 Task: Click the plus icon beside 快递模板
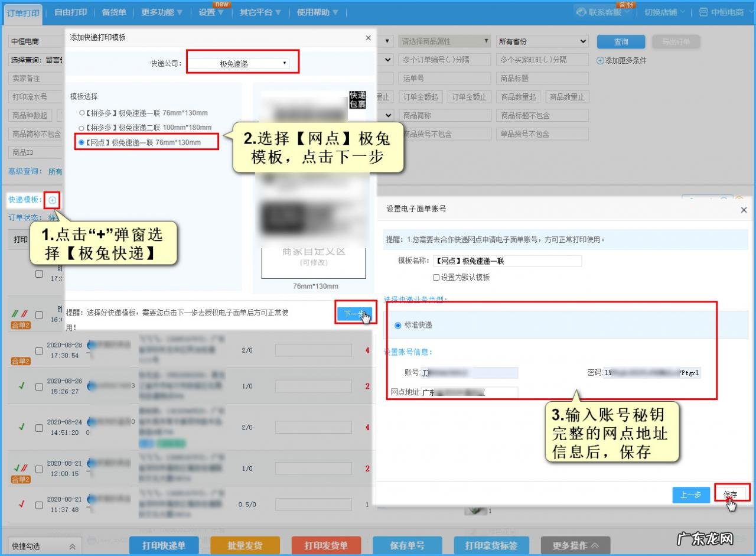(x=52, y=200)
